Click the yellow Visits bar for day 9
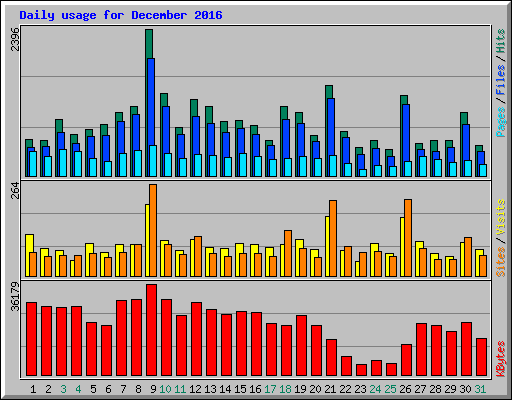Screen dimensions: 512x400 tap(147, 240)
